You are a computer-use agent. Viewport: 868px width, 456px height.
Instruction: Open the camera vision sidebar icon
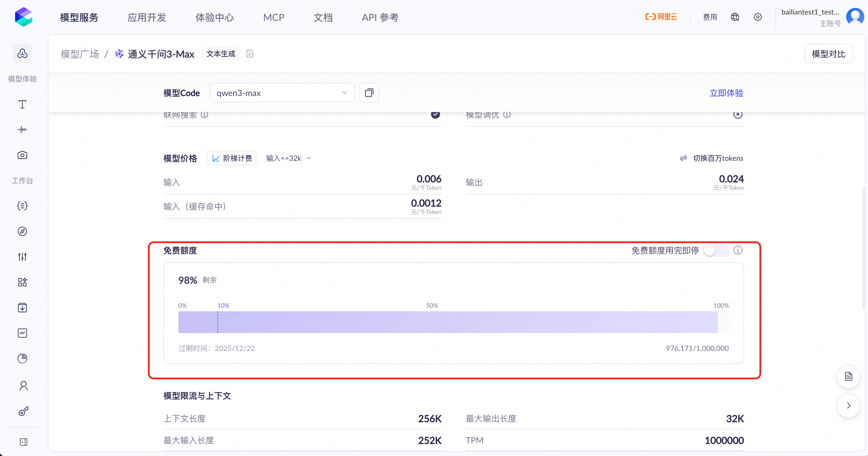click(x=22, y=155)
